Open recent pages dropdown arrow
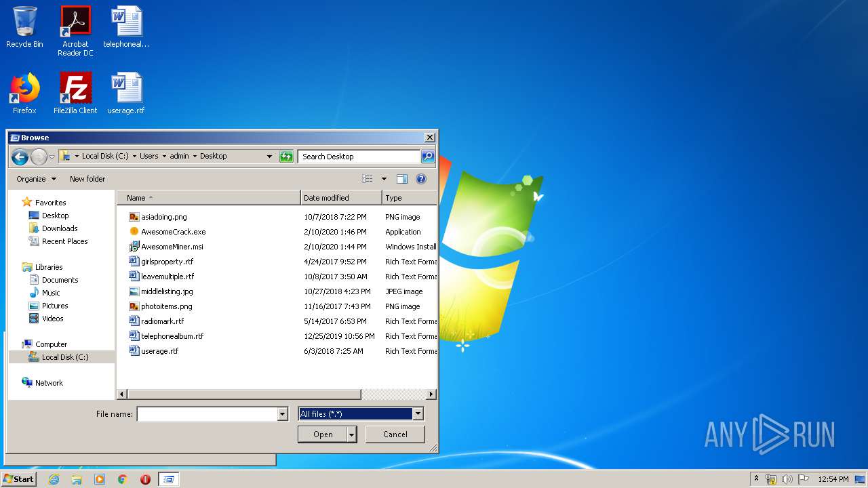This screenshot has height=488, width=868. (52, 157)
